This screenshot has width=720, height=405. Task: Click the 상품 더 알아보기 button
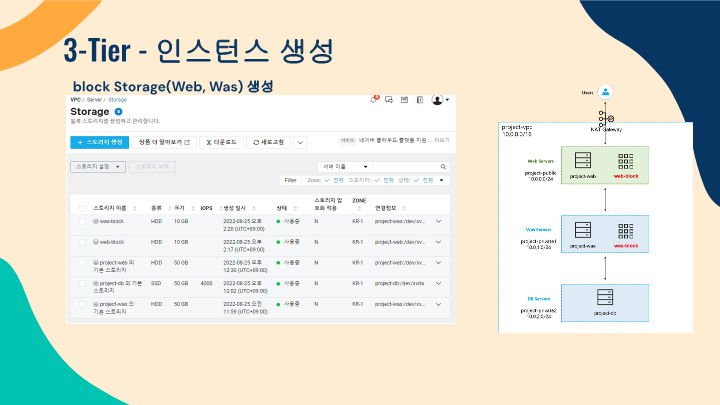click(x=164, y=142)
